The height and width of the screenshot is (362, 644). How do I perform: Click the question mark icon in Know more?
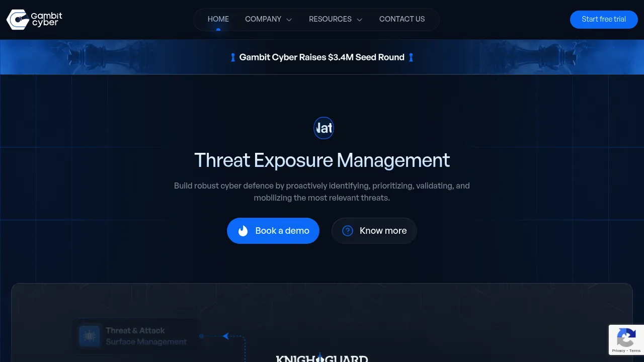coord(348,231)
